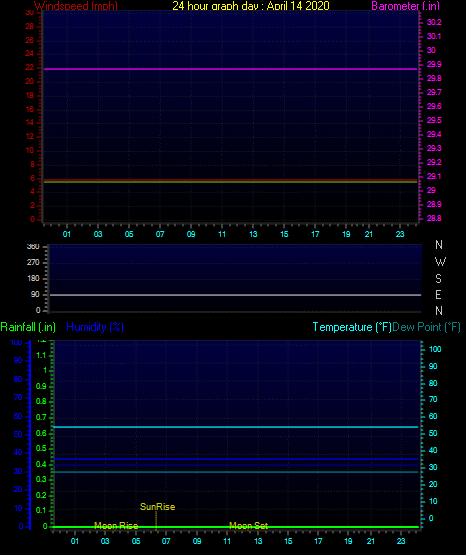This screenshot has width=466, height=555.
Task: Click the magenta barometer trace line
Action: (230, 69)
